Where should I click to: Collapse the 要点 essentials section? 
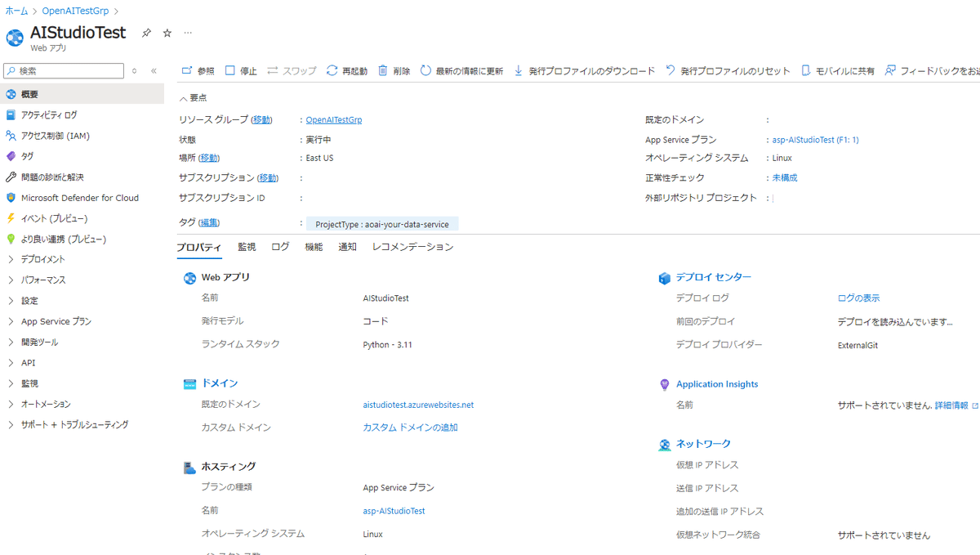point(193,97)
